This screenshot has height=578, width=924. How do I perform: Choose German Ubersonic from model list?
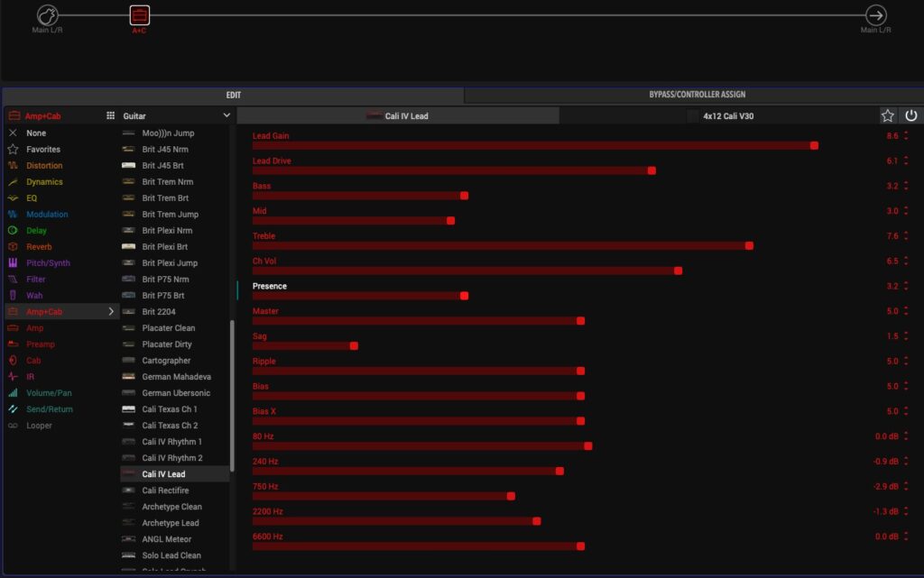coord(176,393)
